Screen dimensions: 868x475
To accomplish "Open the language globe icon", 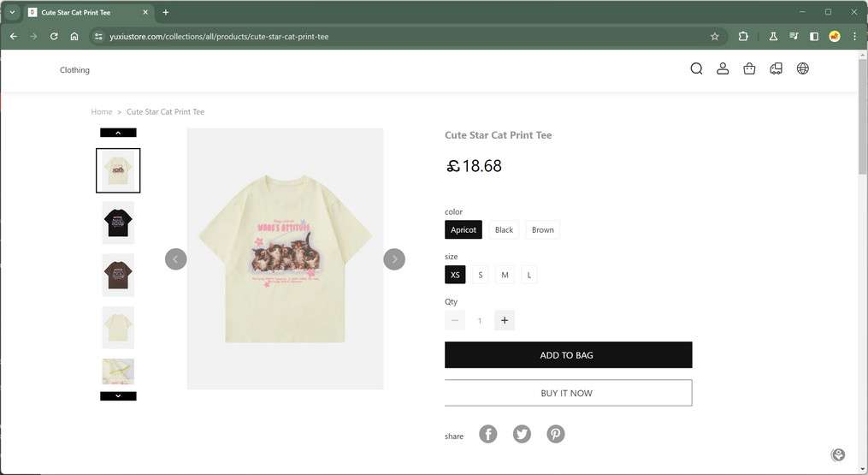I will click(x=802, y=69).
